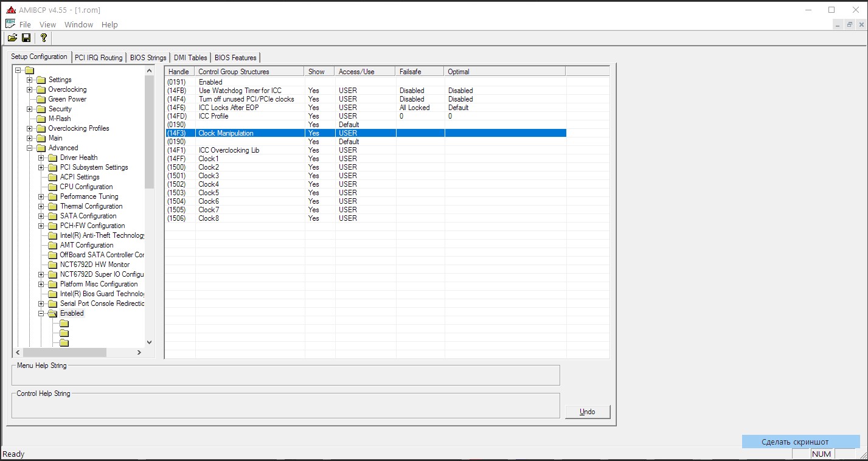The width and height of the screenshot is (868, 461).
Task: Click the Overclocking Profiles folder icon
Action: [41, 128]
